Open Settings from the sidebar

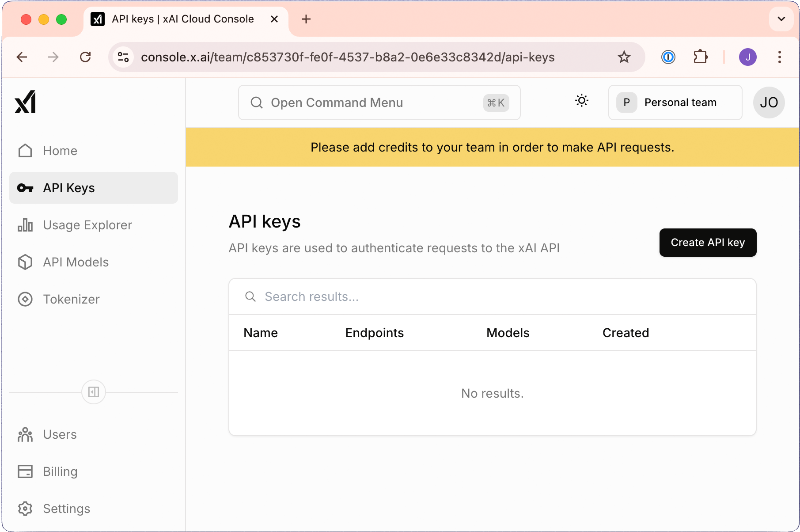[93, 509]
